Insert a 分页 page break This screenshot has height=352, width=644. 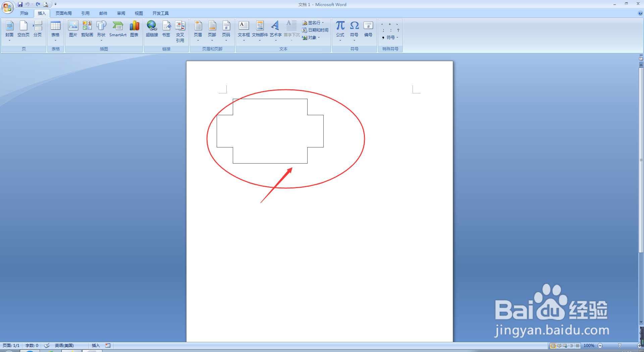tap(38, 29)
